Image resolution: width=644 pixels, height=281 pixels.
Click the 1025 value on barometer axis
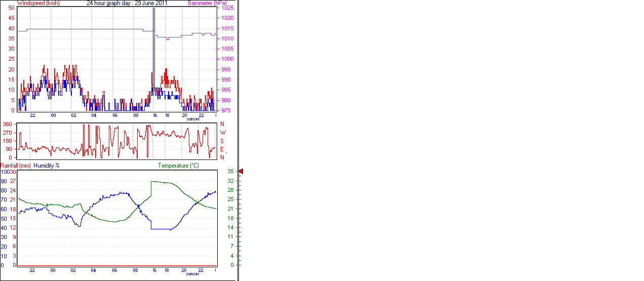[227, 9]
